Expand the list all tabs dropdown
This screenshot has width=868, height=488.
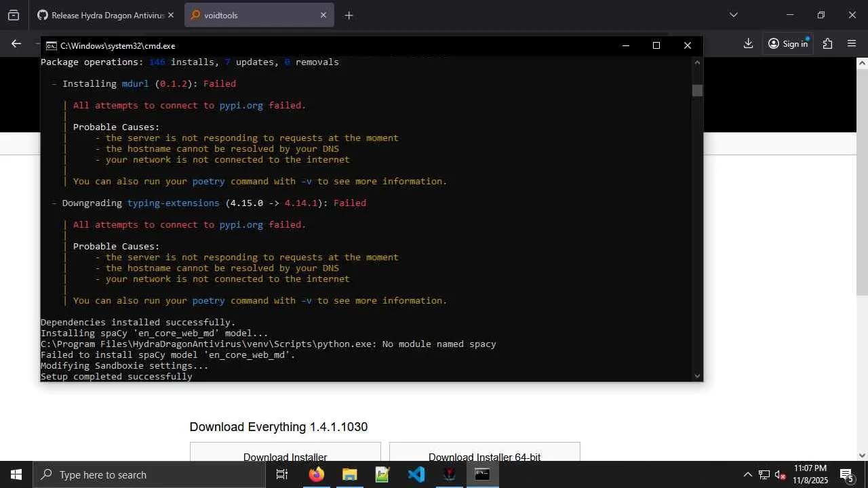tap(733, 15)
